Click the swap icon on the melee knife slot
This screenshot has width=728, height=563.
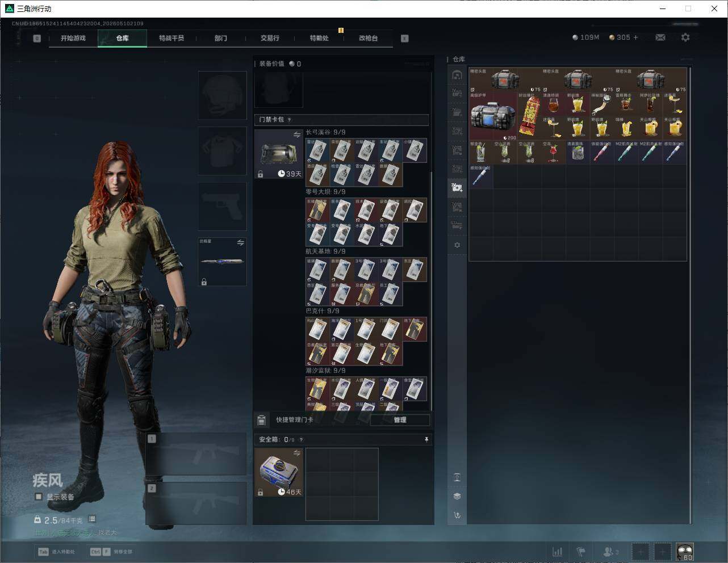240,242
